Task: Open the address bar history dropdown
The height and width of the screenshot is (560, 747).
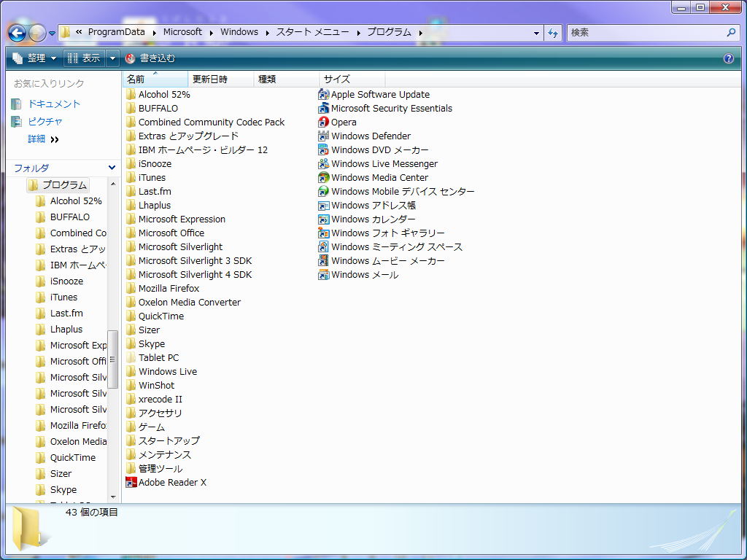Action: [536, 33]
